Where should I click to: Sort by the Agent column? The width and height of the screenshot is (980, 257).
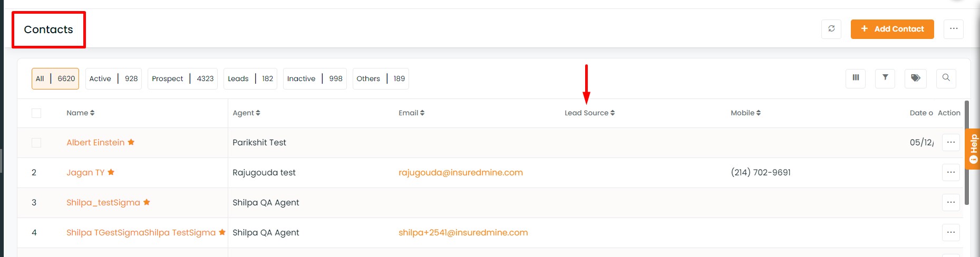(x=246, y=113)
